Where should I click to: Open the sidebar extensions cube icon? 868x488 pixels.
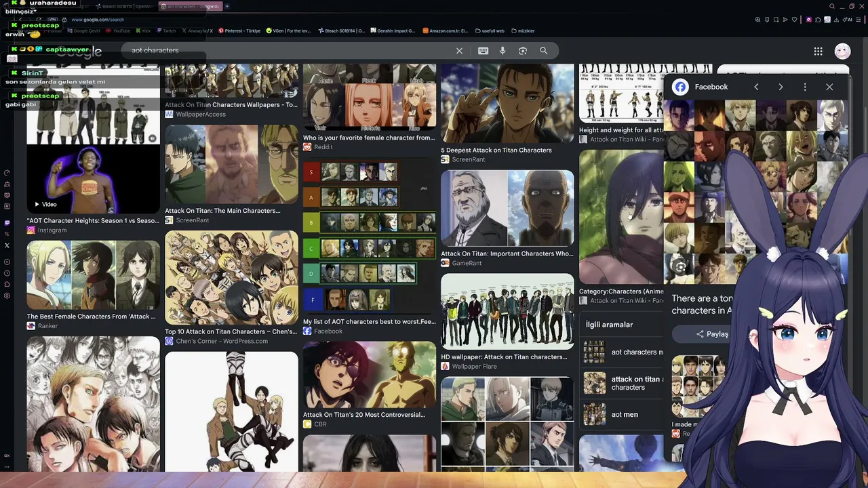click(x=7, y=285)
